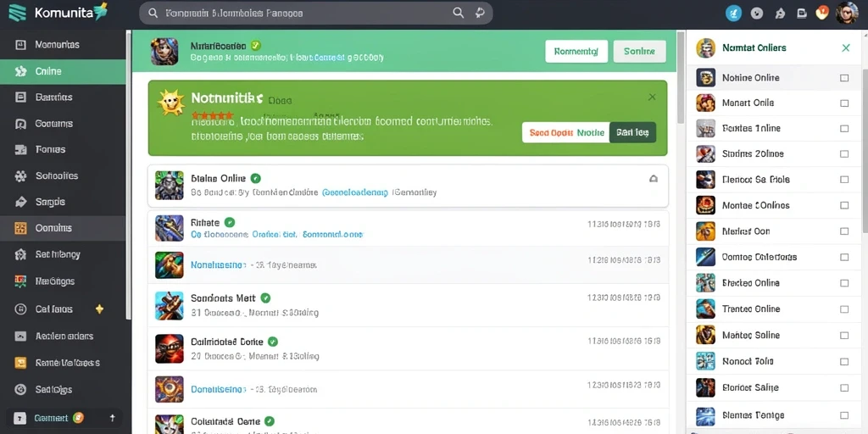
Task: Tick the checkbox for Trantee Online
Action: 844,309
